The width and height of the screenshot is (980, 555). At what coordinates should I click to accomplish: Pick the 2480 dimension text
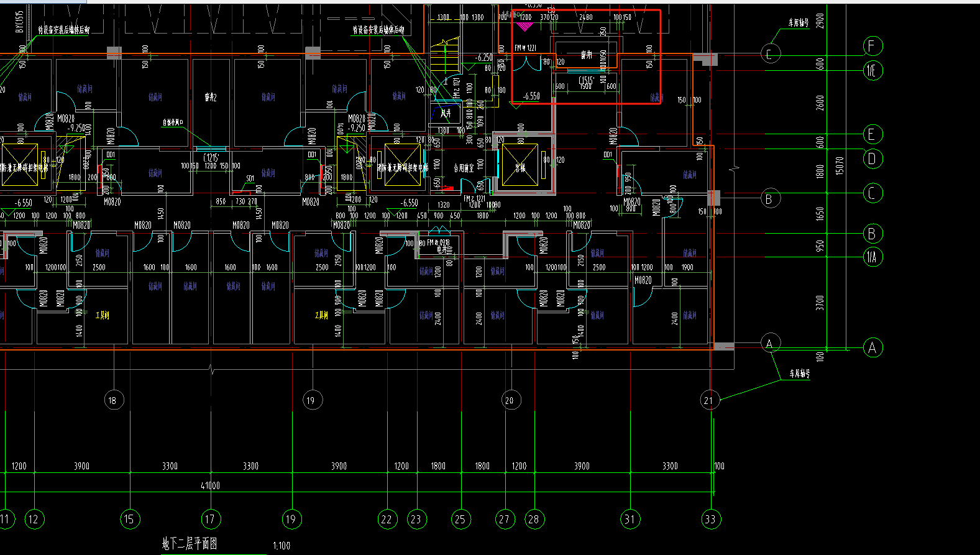(x=586, y=17)
